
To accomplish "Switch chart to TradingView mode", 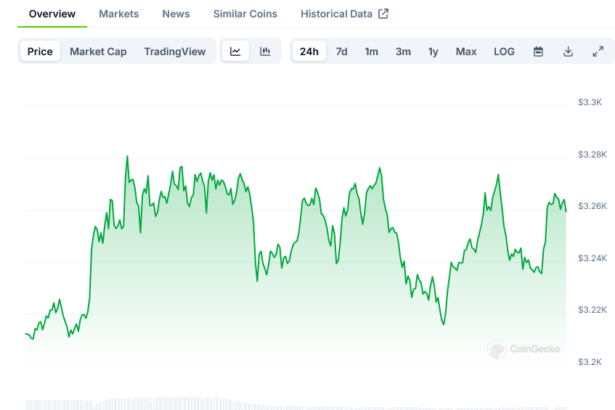I will coord(175,51).
